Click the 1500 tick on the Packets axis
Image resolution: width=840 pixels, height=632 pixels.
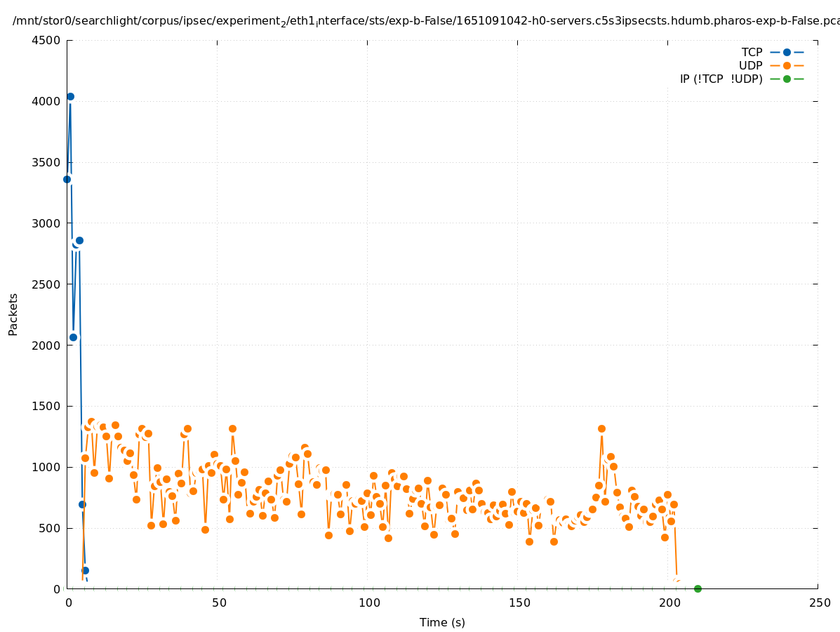[x=47, y=406]
